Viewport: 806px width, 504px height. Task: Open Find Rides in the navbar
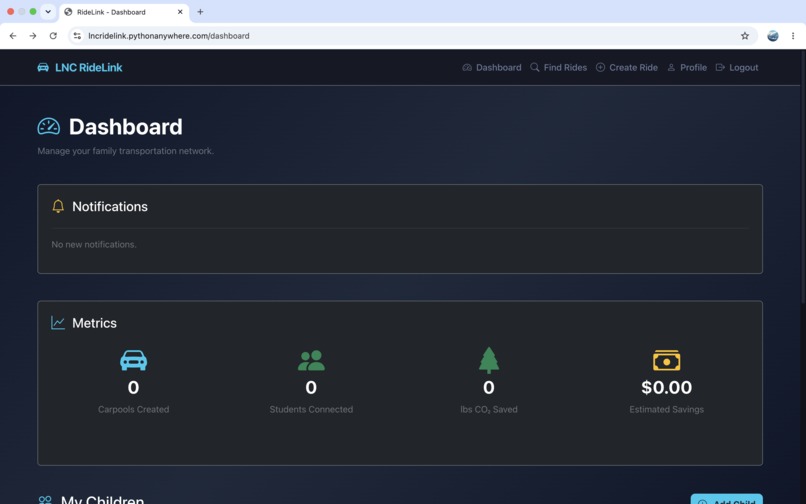tap(559, 67)
